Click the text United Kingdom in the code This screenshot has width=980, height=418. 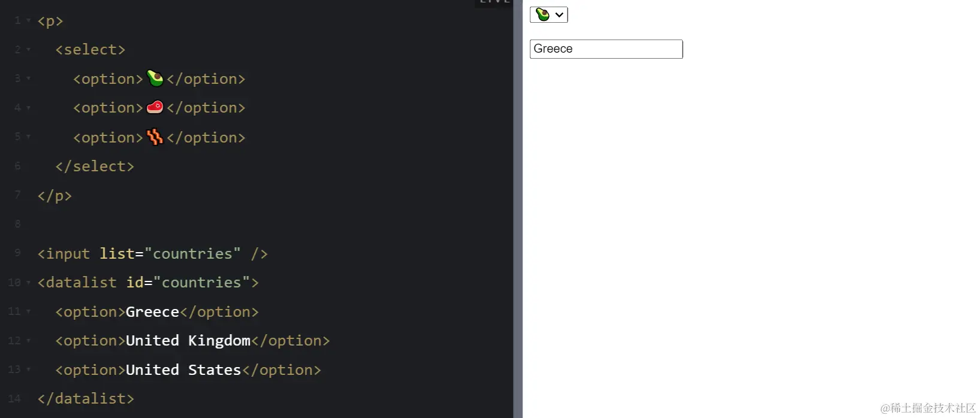click(188, 341)
